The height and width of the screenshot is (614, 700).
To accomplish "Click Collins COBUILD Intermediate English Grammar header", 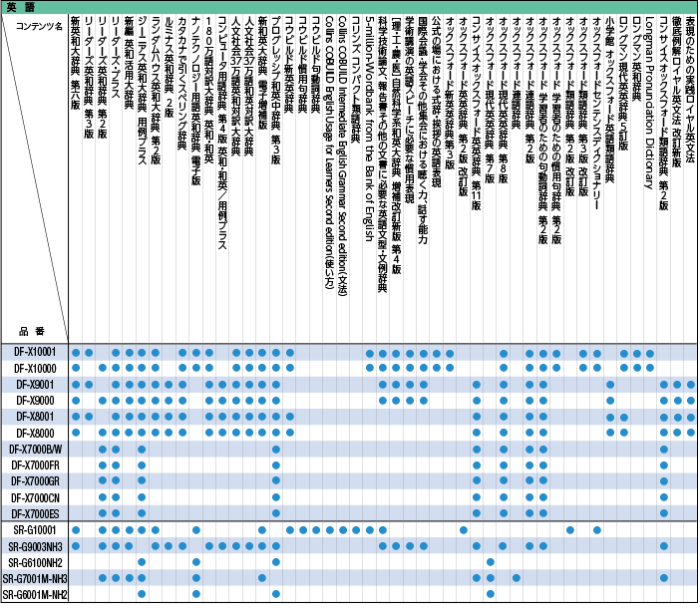I will pos(343,156).
